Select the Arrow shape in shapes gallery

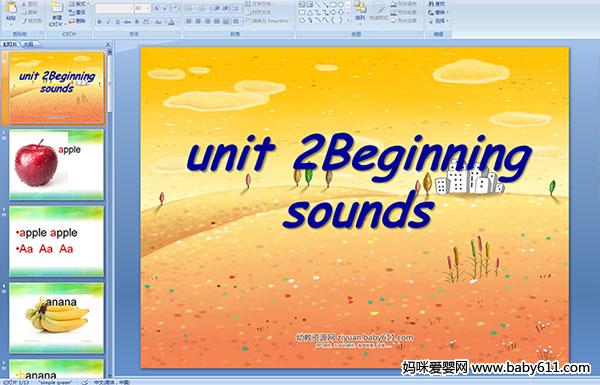tap(325, 4)
